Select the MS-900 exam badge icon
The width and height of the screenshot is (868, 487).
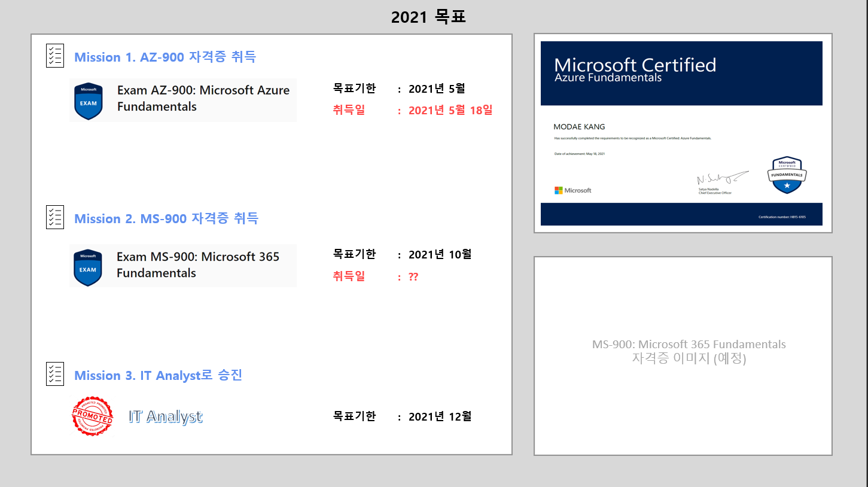88,267
